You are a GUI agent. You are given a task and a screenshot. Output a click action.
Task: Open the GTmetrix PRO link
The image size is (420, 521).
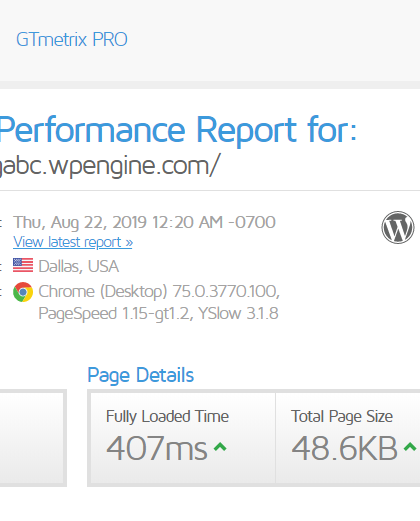72,40
